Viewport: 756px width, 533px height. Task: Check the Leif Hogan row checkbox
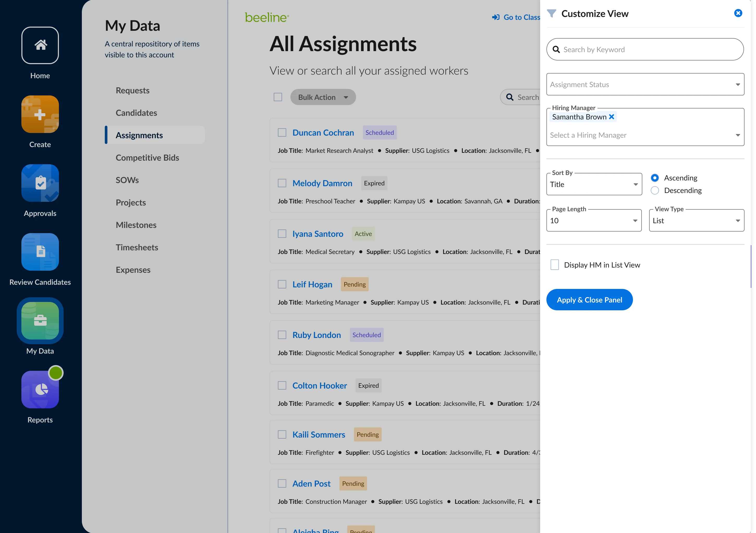(282, 284)
